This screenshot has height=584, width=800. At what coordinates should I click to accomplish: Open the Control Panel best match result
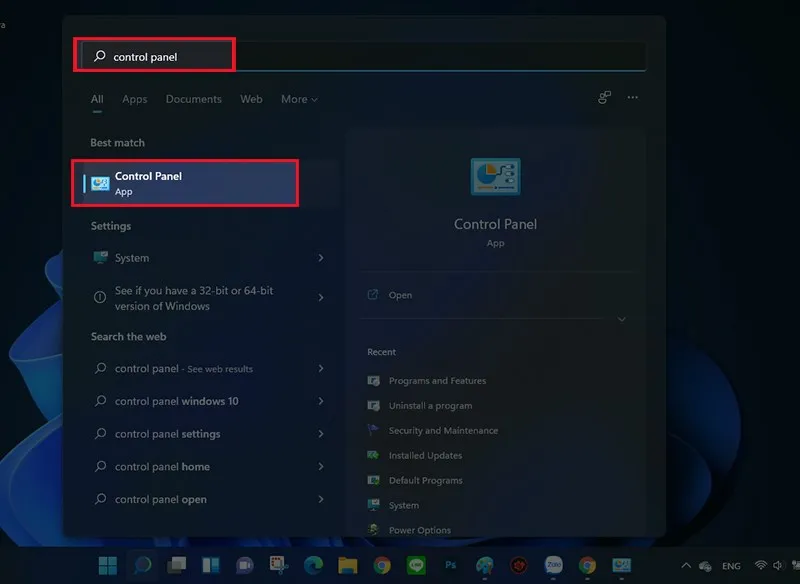(185, 183)
